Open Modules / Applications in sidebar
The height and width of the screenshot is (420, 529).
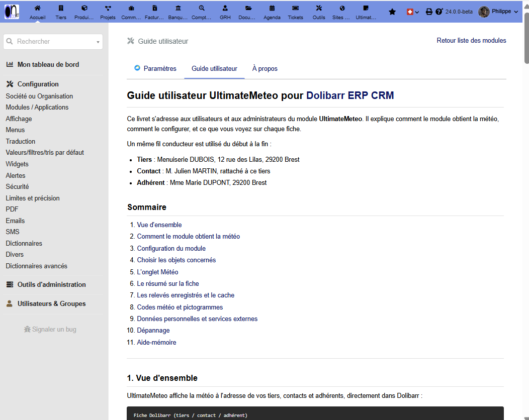37,107
